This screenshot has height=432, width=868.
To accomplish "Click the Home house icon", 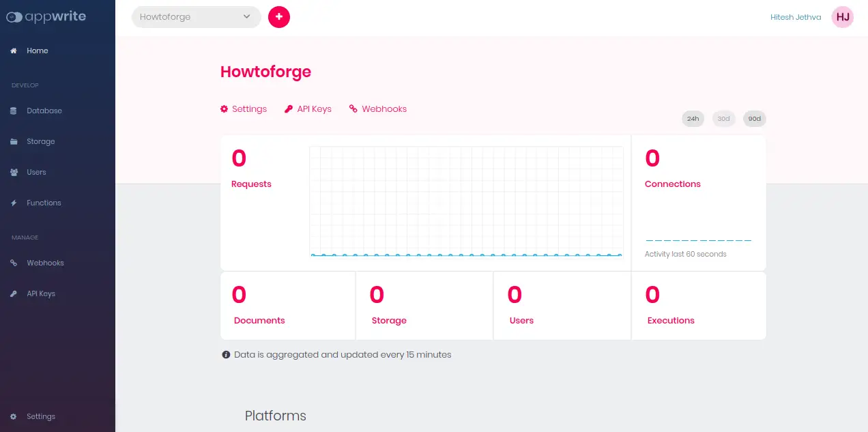I will [x=14, y=51].
